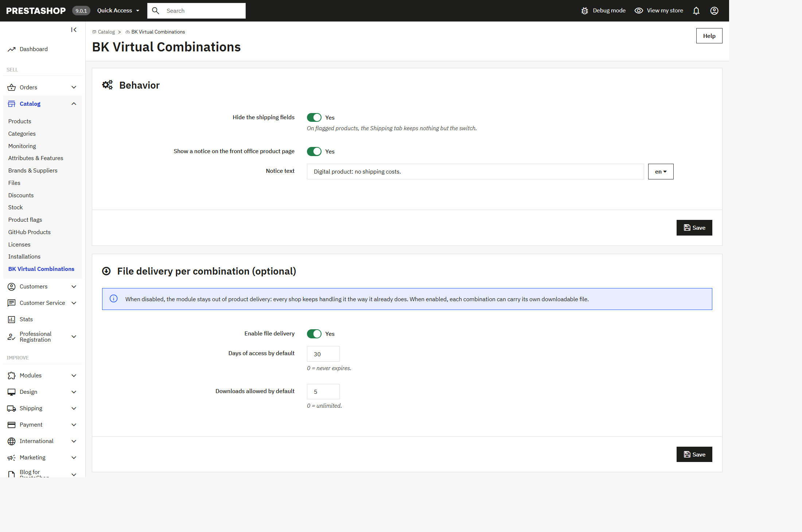The width and height of the screenshot is (802, 532).
Task: Click the Modules puzzle icon
Action: [x=12, y=376]
